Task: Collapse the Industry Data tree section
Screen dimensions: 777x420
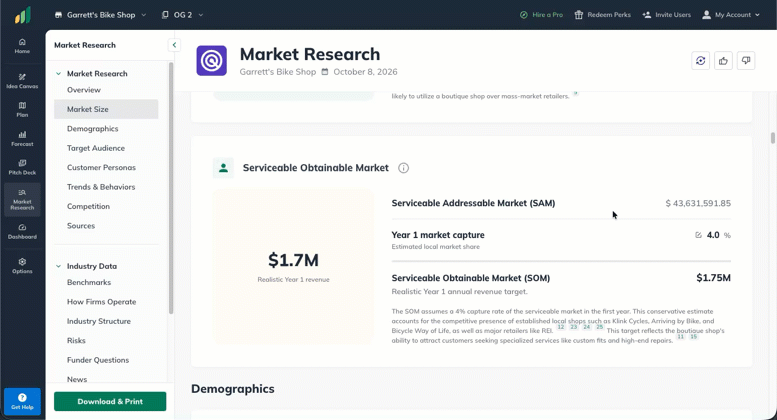Action: coord(58,266)
